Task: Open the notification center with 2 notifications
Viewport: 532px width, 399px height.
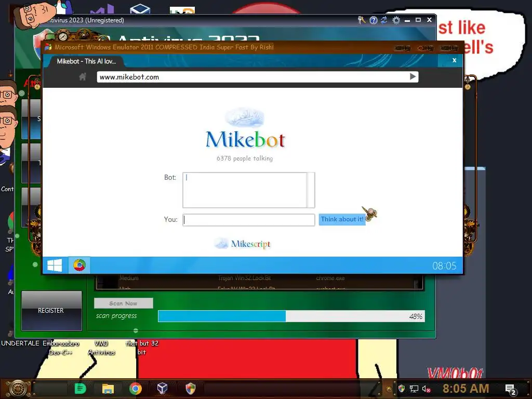Action: pos(511,389)
